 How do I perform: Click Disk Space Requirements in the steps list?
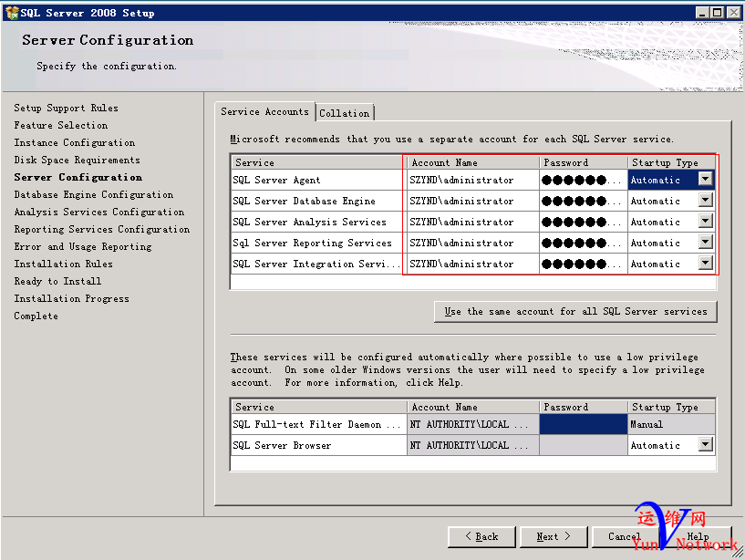77,161
